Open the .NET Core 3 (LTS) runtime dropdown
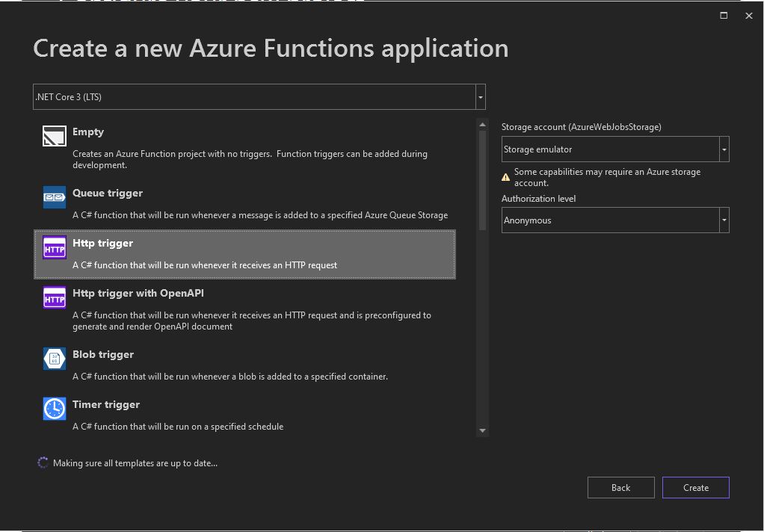Viewport: 764px width, 532px height. (x=480, y=97)
